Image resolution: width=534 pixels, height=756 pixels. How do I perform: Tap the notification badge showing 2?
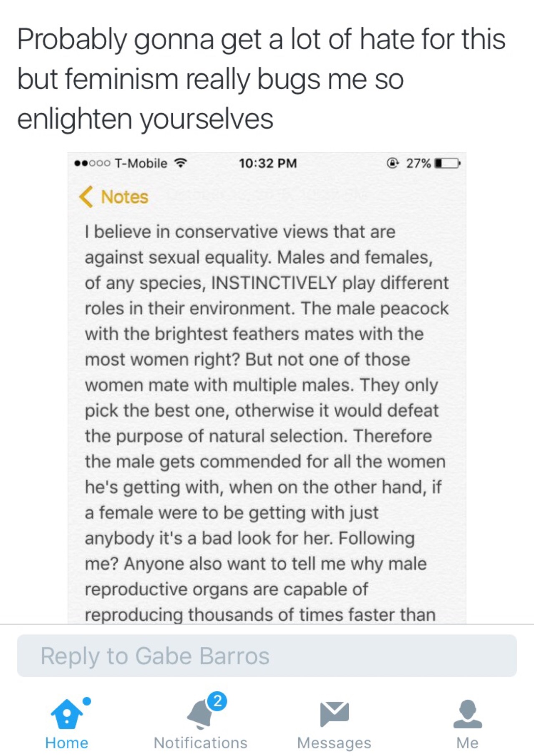(x=217, y=701)
